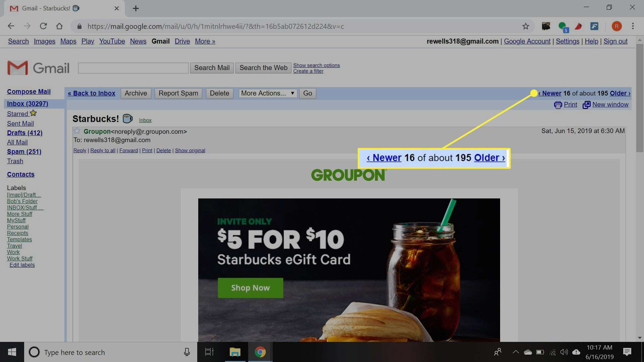Open News in top navigation
The width and height of the screenshot is (644, 362).
tap(138, 41)
